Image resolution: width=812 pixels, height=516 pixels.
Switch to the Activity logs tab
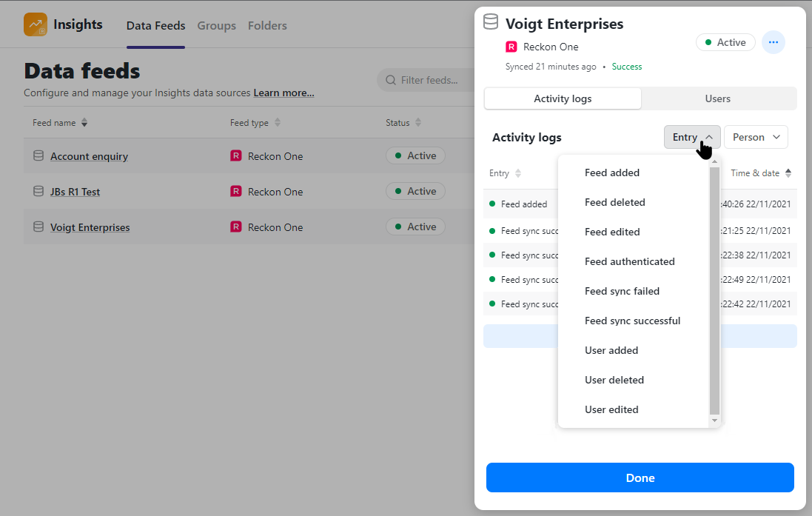[563, 98]
